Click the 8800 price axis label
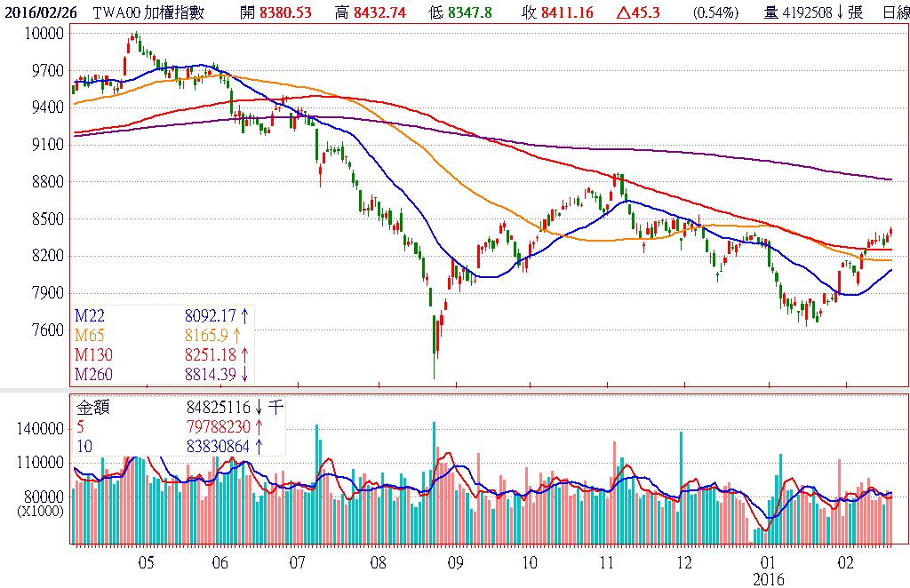Viewport: 910px width, 588px height. 47,181
